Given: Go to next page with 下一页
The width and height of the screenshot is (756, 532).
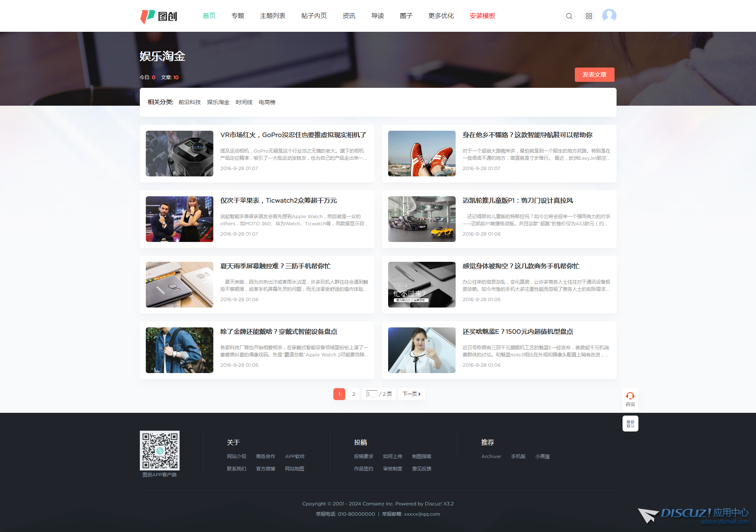Looking at the screenshot, I should (x=411, y=394).
